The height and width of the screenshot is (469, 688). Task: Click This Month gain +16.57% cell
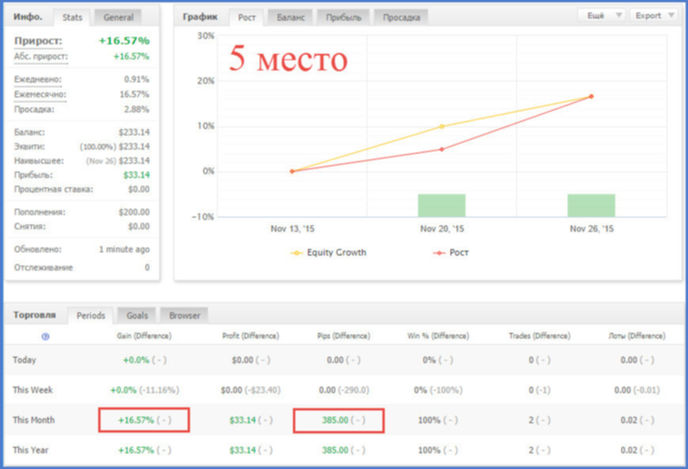tap(144, 420)
